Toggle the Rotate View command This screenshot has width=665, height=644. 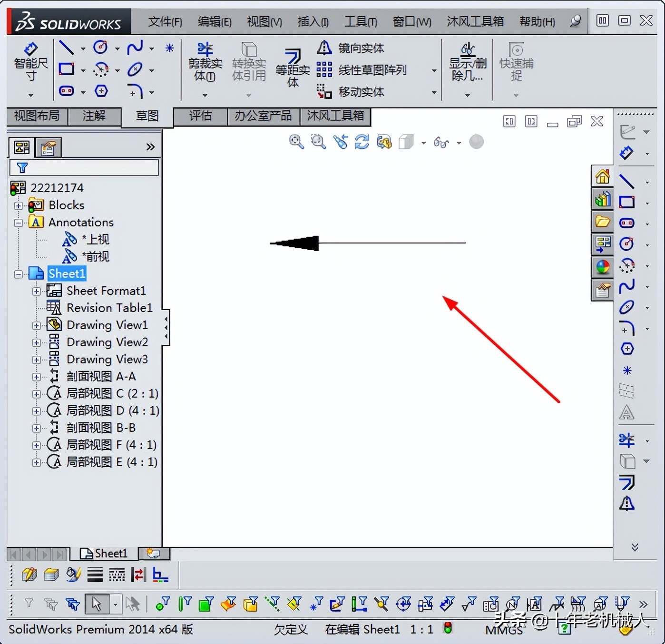tap(362, 142)
